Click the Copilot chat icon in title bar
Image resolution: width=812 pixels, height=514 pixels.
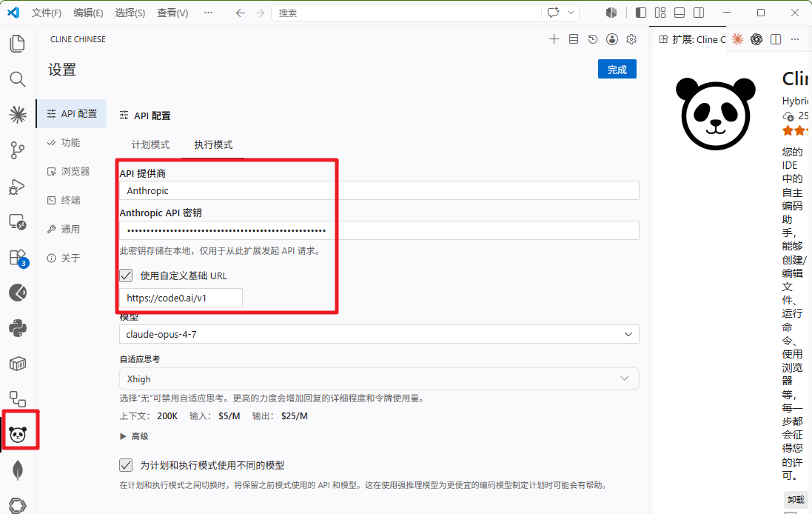click(x=553, y=13)
